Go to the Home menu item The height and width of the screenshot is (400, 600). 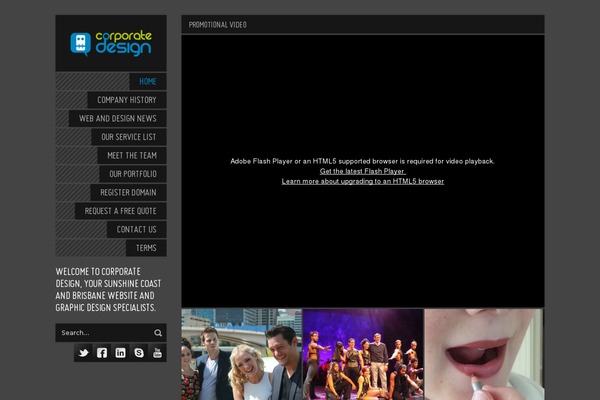148,82
